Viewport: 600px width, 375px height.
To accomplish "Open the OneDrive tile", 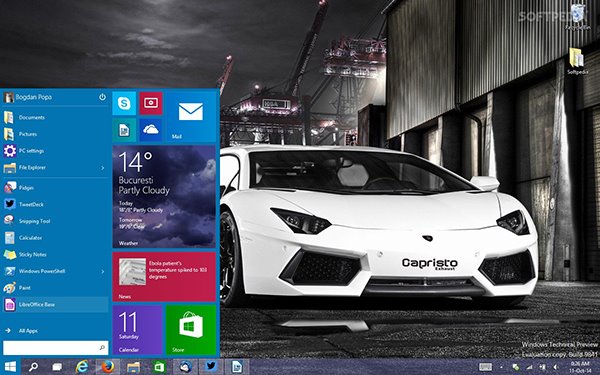I will coord(151,130).
